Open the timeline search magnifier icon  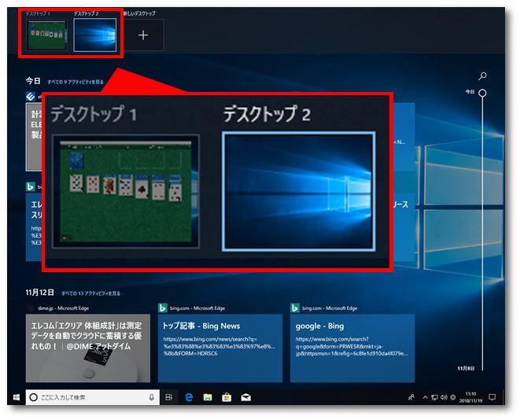pyautogui.click(x=482, y=76)
